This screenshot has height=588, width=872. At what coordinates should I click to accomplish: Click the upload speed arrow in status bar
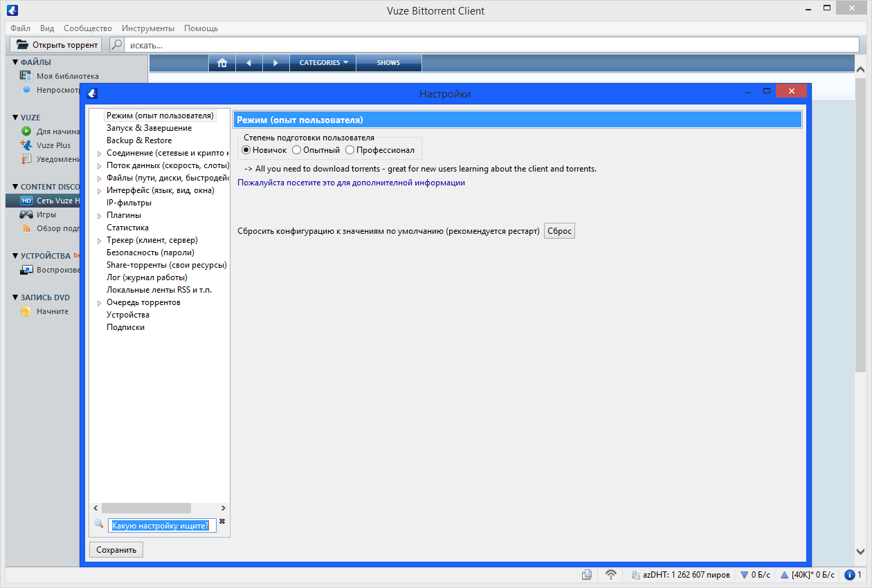[784, 575]
